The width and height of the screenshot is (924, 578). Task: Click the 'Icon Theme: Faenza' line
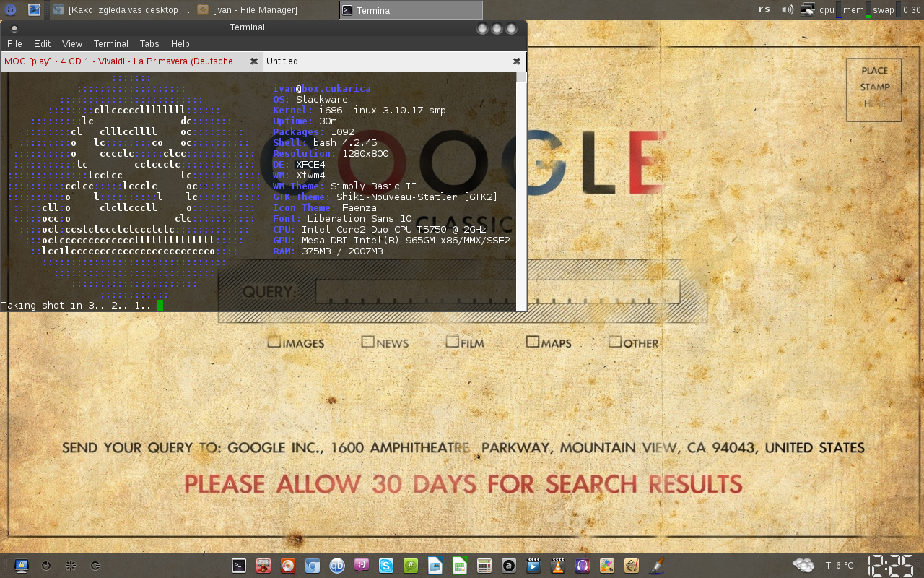(325, 208)
